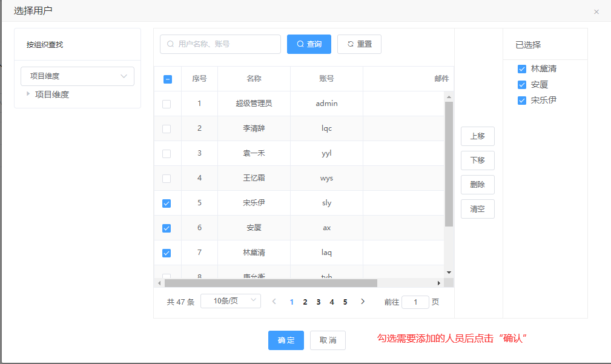Viewport: 611px width, 364px height.
Task: Open the 项目维度 dropdown selector
Action: [78, 76]
